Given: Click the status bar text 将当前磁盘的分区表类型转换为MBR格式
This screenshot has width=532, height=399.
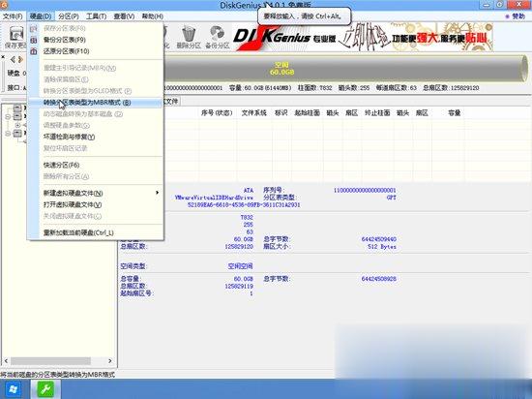Looking at the screenshot, I should click(58, 375).
